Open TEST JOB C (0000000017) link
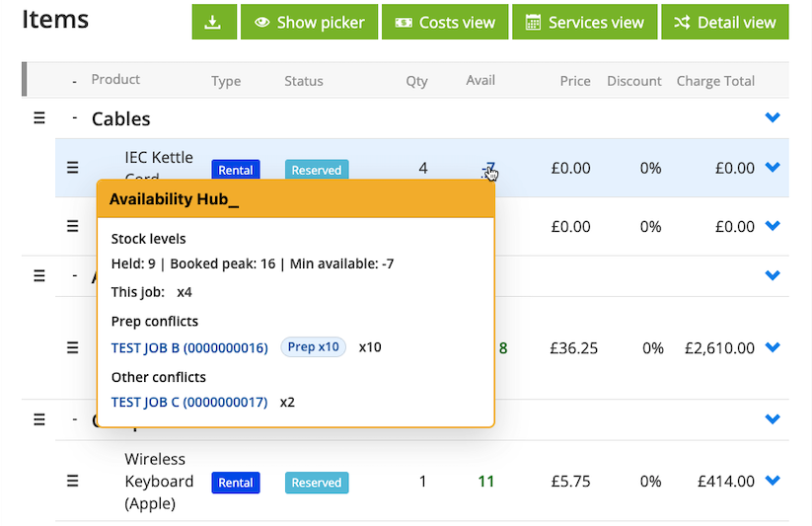The image size is (812, 526). pyautogui.click(x=189, y=402)
